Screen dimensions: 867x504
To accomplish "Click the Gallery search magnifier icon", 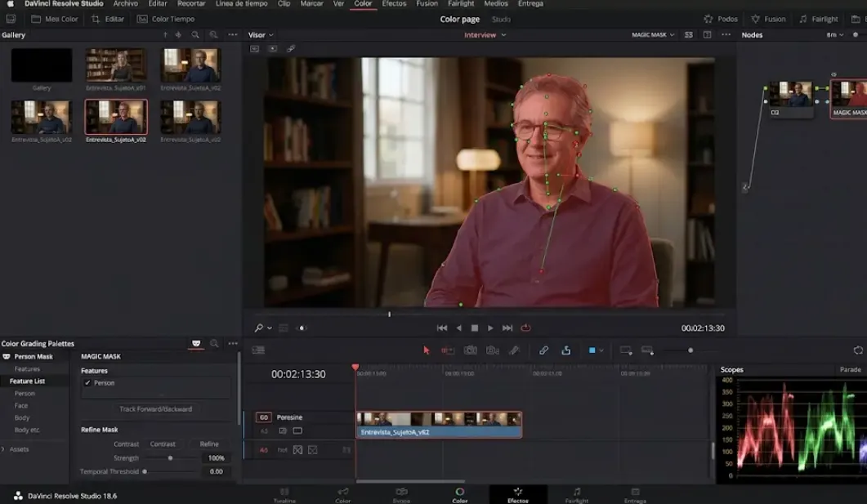I will point(195,35).
